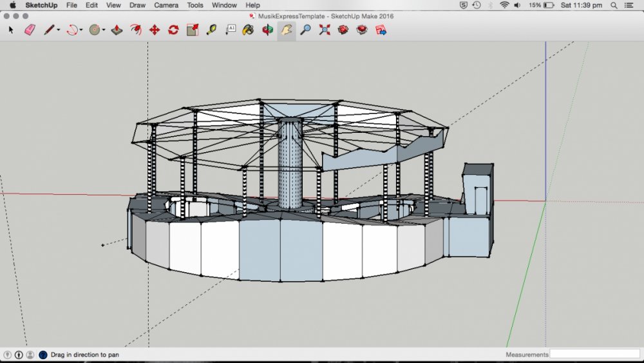Expand the Line tool dropdown arrow
This screenshot has width=644, height=363.
59,30
